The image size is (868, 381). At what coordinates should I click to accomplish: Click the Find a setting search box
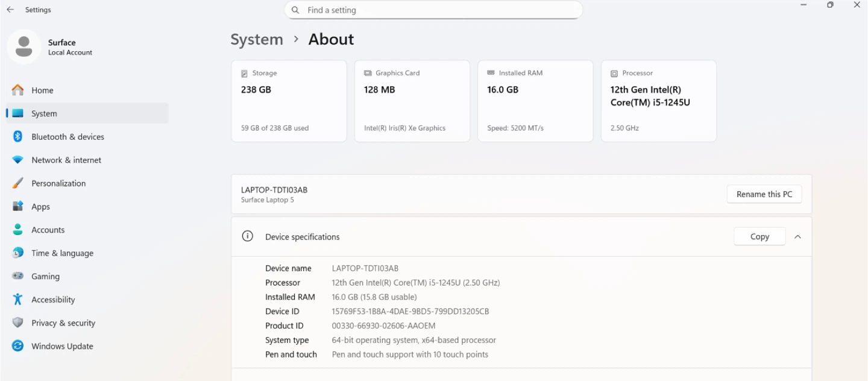[433, 10]
